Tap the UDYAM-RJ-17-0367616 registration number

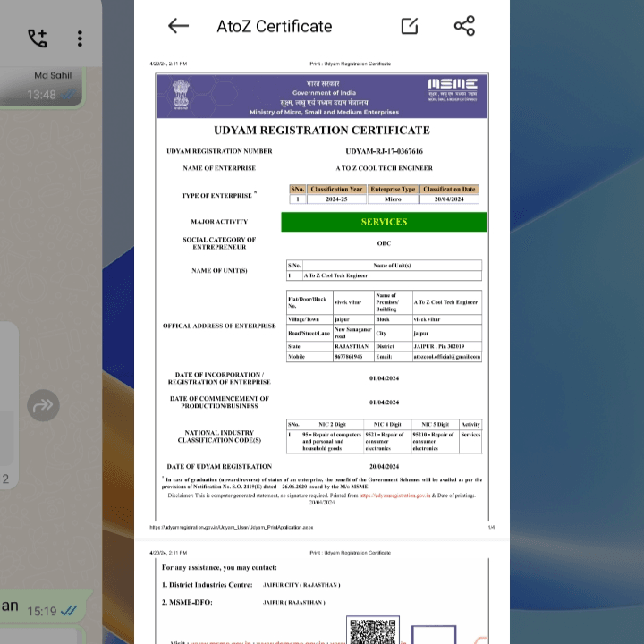click(384, 151)
